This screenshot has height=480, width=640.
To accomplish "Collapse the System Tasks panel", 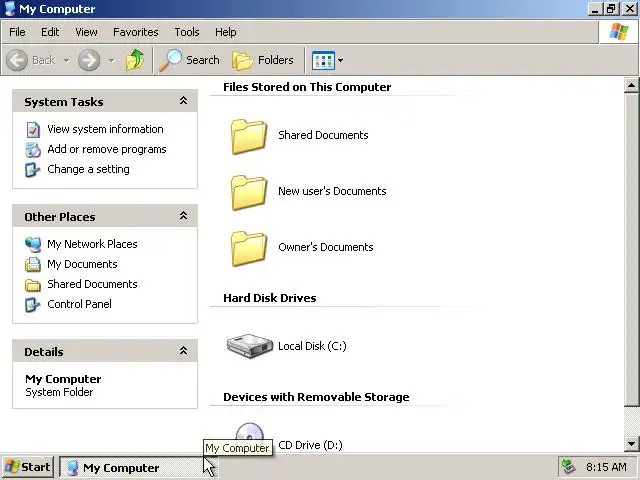I will coord(184,101).
